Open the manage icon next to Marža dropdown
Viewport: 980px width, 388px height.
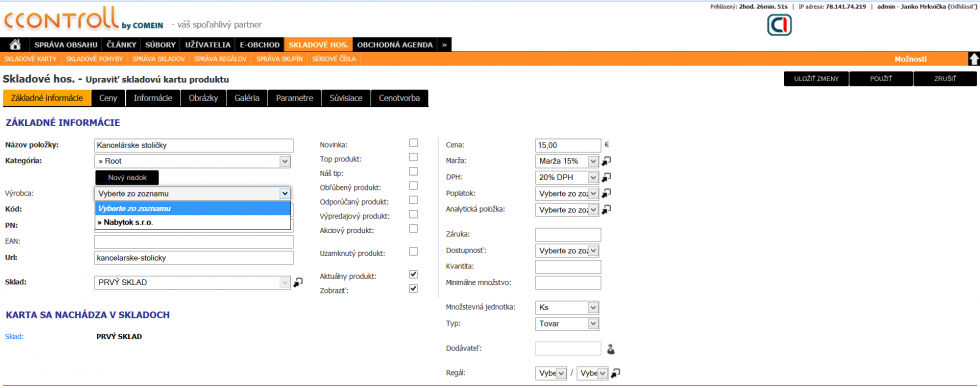point(606,161)
